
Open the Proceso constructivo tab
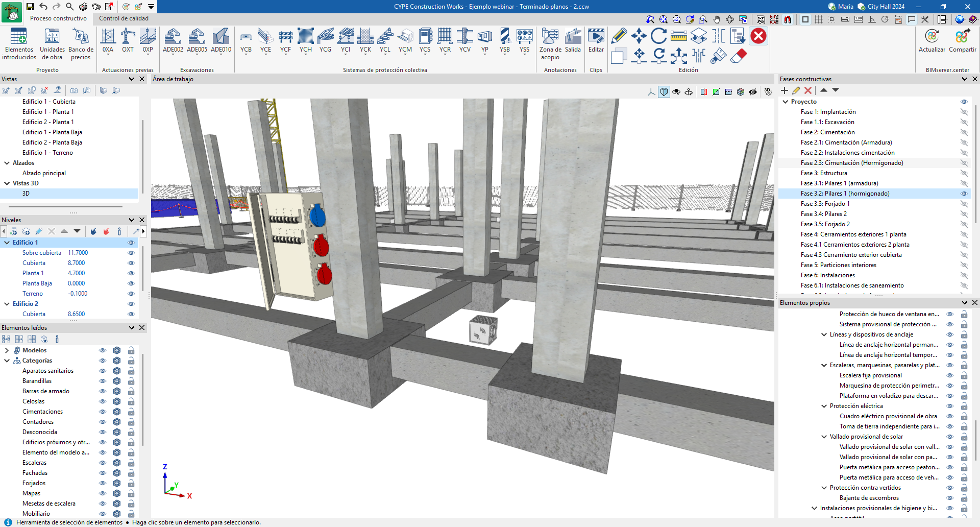tap(58, 18)
